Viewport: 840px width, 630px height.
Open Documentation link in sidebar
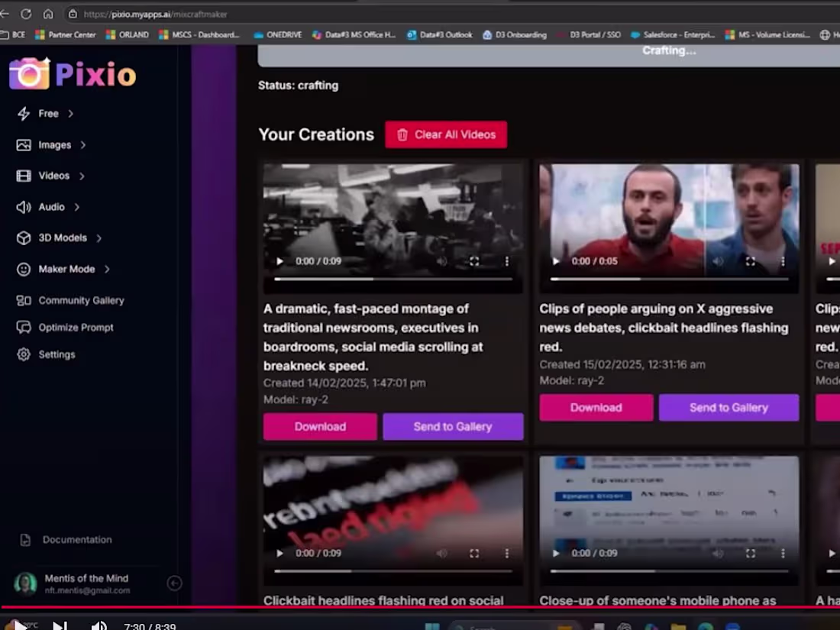[66, 539]
